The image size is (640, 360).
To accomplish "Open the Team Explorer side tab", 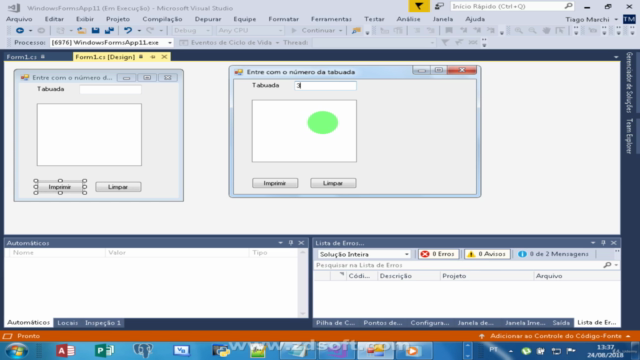I will (629, 136).
